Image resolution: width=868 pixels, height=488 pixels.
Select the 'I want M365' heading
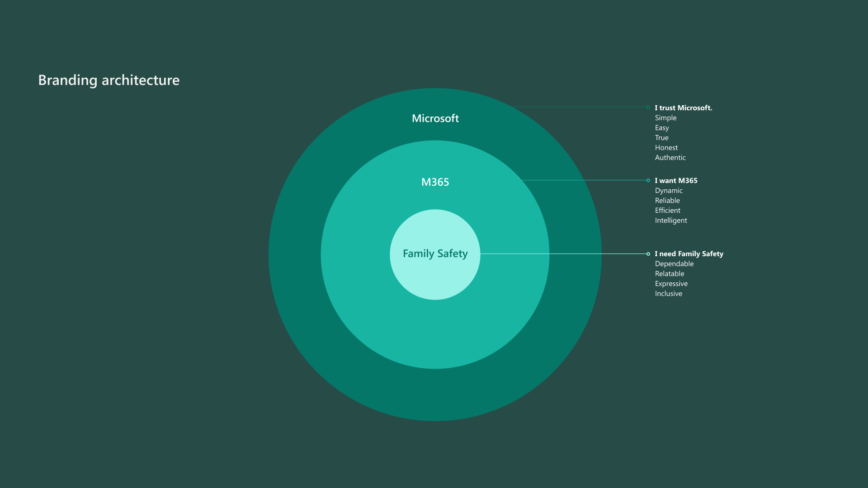pyautogui.click(x=676, y=181)
